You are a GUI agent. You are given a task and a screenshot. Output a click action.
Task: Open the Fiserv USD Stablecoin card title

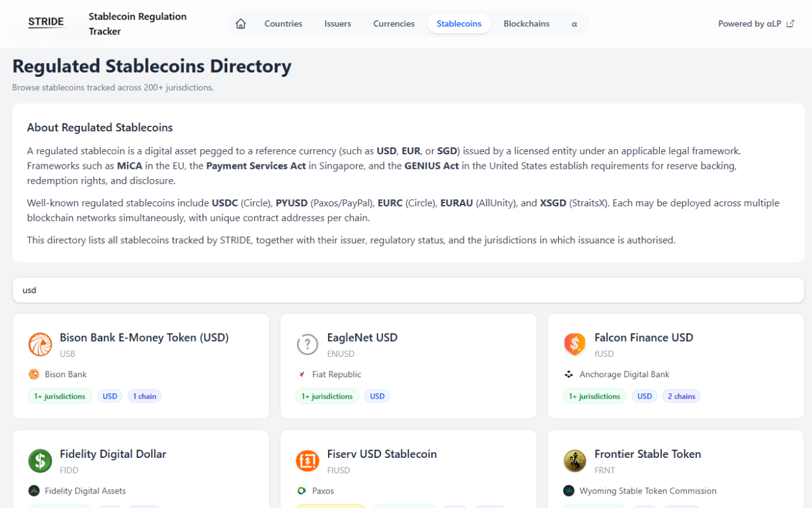tap(382, 454)
